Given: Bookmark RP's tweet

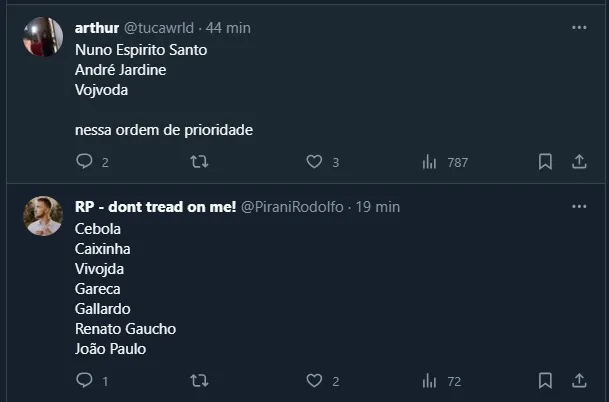Looking at the screenshot, I should [545, 380].
